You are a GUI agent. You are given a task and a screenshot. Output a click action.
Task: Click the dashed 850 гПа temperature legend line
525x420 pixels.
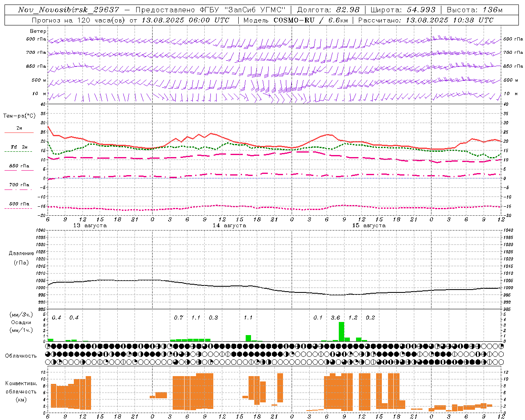[x=19, y=170]
